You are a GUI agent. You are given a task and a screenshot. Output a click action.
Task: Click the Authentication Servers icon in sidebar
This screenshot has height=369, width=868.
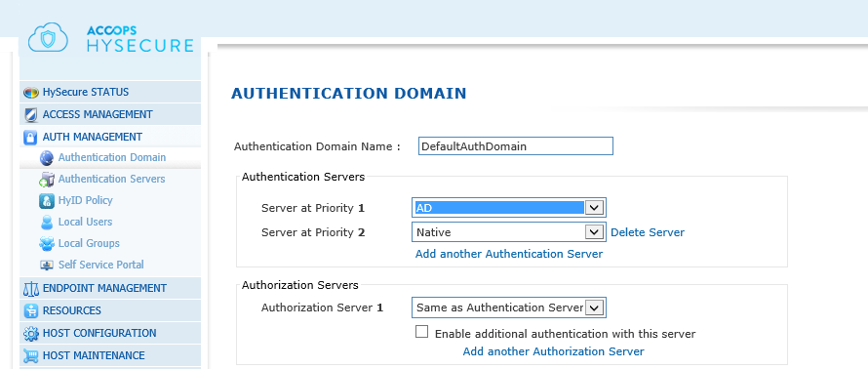click(47, 179)
